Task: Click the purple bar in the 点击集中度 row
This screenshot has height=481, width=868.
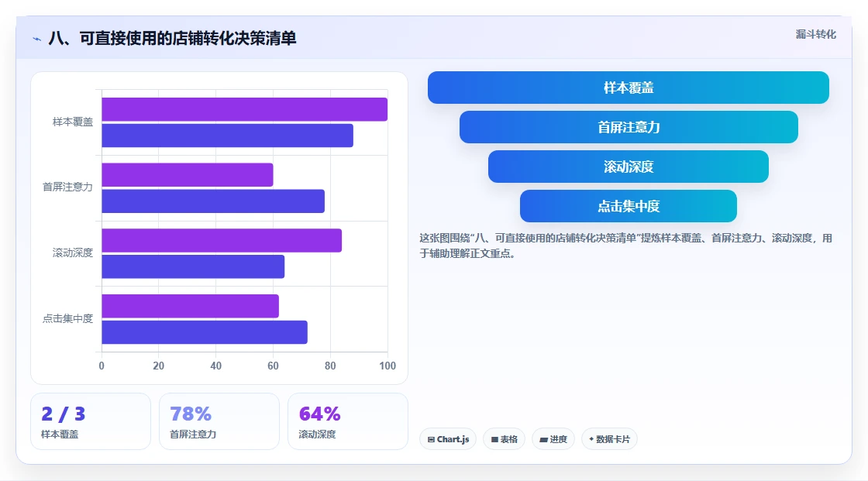Action: tap(191, 306)
